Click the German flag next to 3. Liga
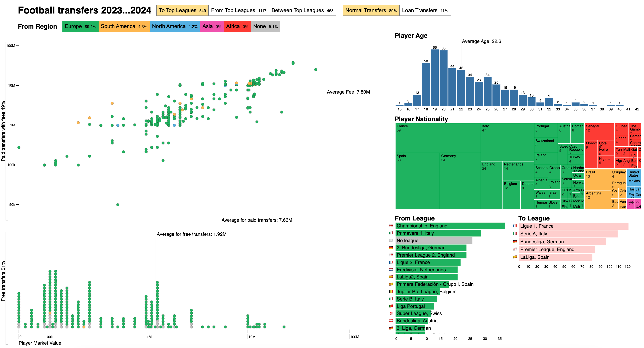The height and width of the screenshot is (348, 644). [391, 328]
